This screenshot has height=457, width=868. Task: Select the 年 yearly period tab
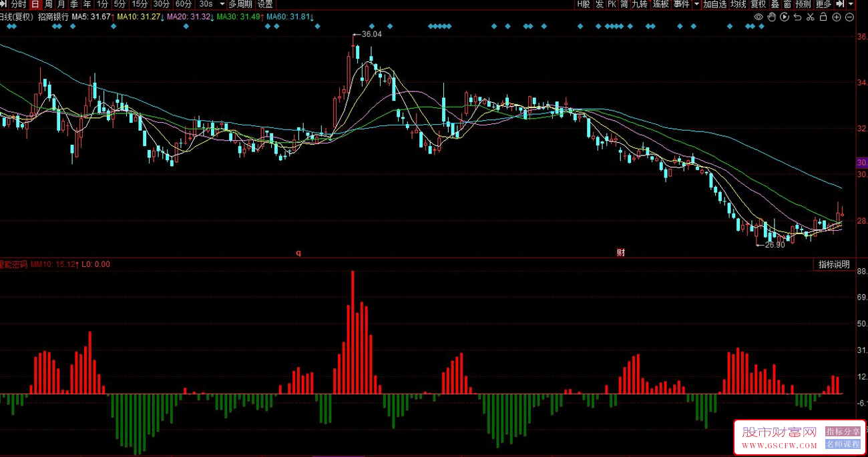(x=87, y=4)
